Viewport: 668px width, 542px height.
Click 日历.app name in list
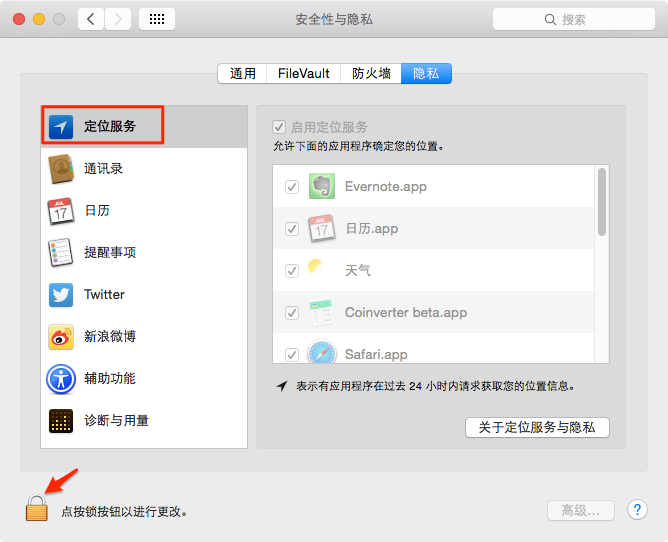(x=372, y=229)
